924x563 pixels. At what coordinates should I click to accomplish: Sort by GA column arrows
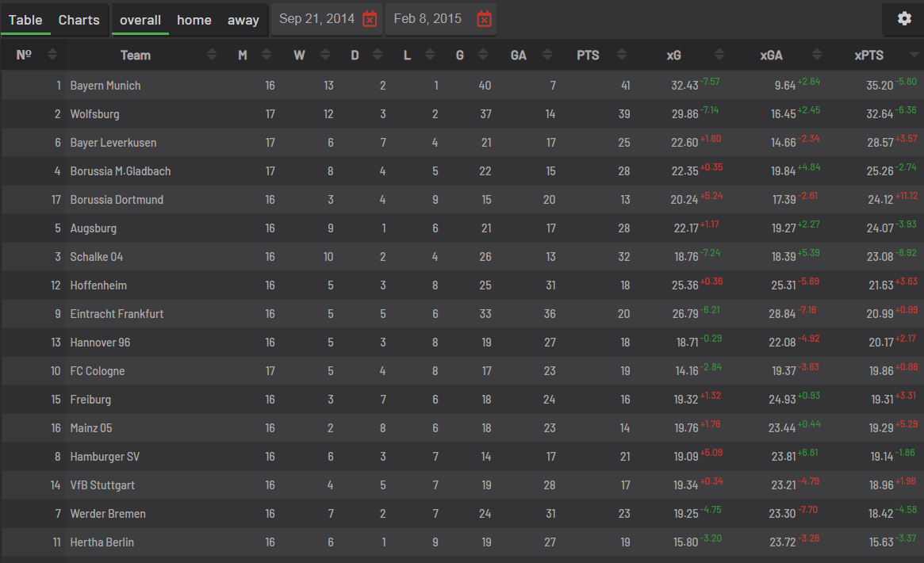[543, 55]
